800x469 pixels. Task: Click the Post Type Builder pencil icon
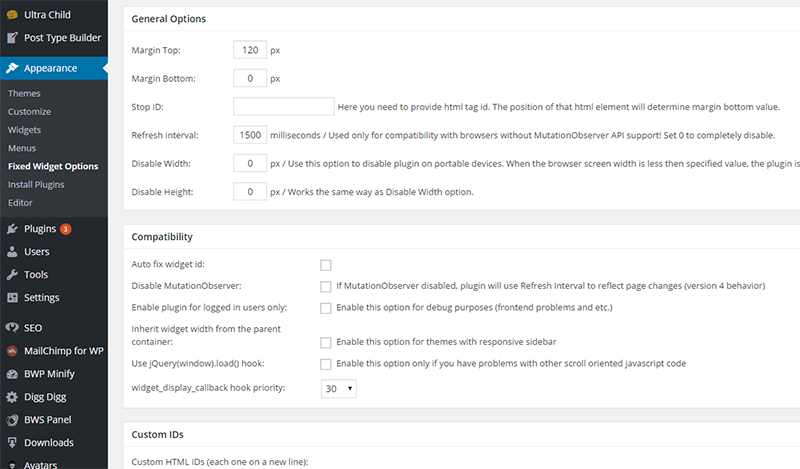[x=12, y=38]
